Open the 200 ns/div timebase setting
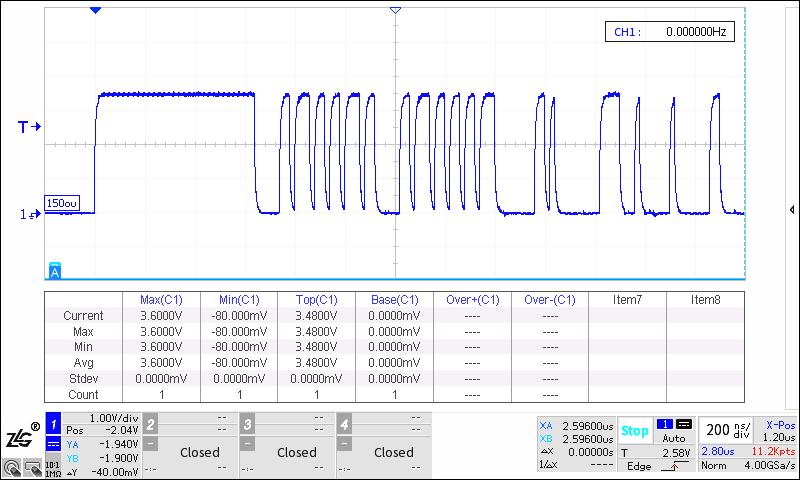Screen dimensions: 800x480 (724, 431)
